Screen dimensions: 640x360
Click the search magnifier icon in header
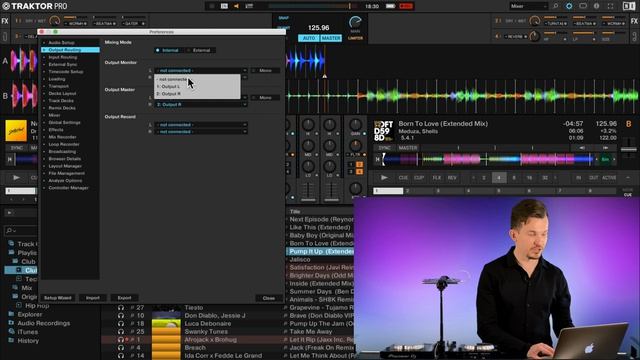tap(555, 6)
